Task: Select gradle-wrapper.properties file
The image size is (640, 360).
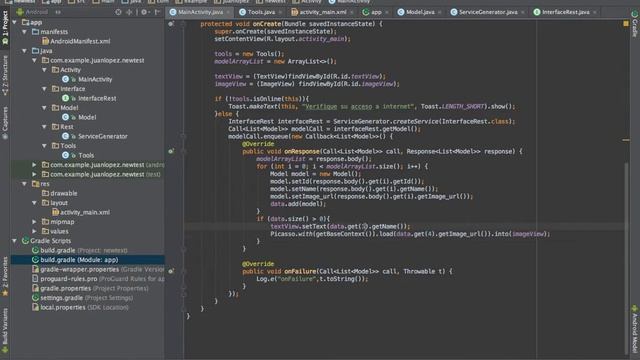Action: pyautogui.click(x=98, y=269)
